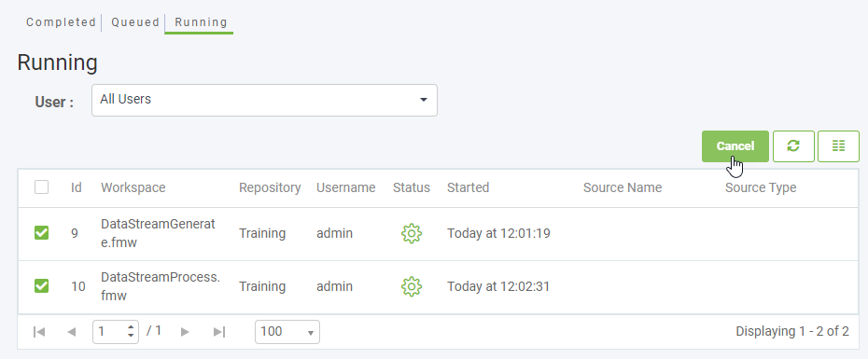Go to previous page arrow icon
Viewport: 868px width, 359px height.
[x=72, y=331]
